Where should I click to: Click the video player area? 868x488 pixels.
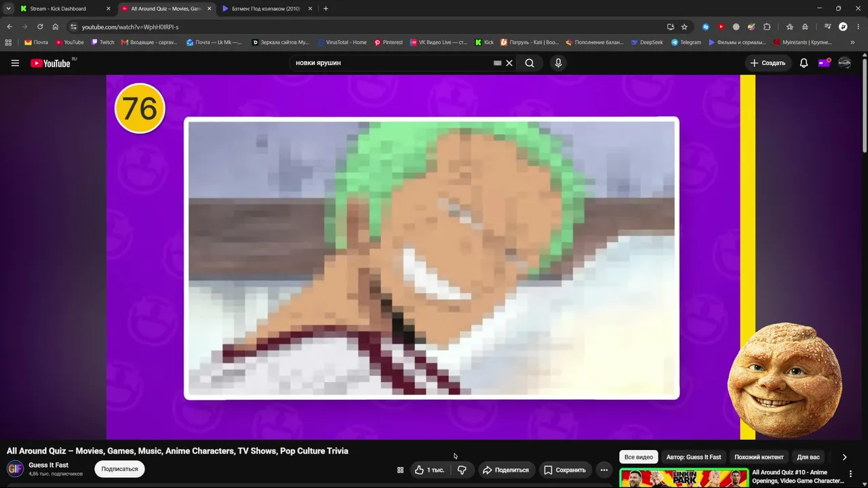pyautogui.click(x=431, y=258)
